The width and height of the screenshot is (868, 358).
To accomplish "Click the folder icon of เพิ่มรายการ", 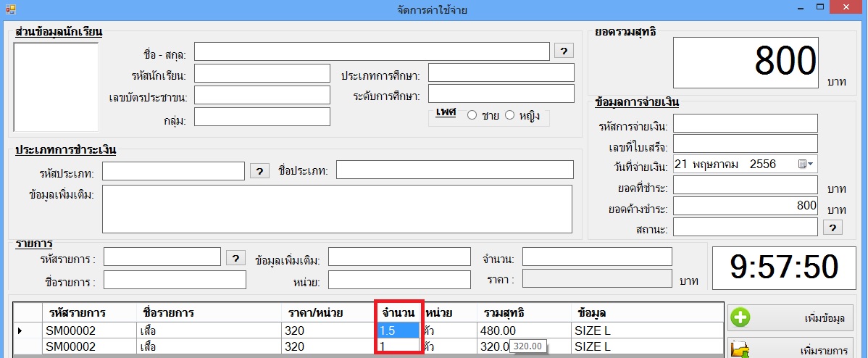I will 740,350.
